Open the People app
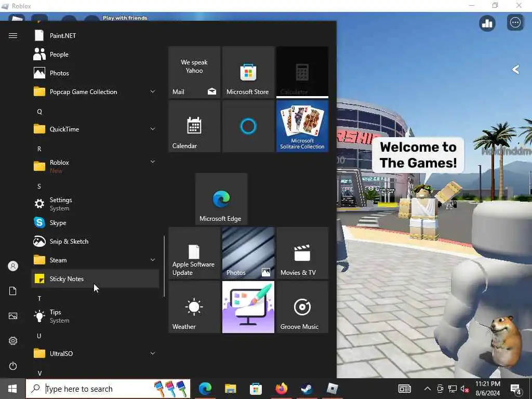The image size is (532, 399). point(95,54)
